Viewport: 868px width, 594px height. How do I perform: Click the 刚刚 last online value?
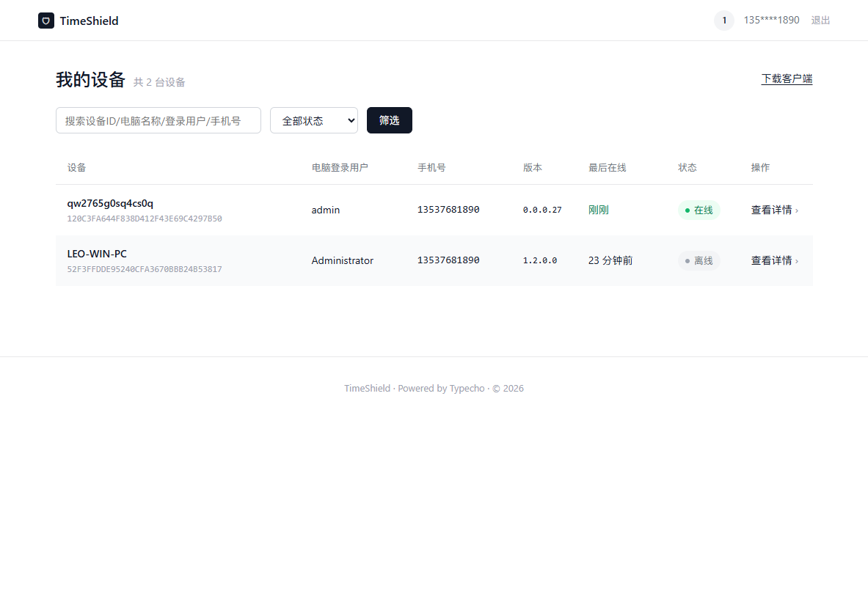pyautogui.click(x=599, y=210)
